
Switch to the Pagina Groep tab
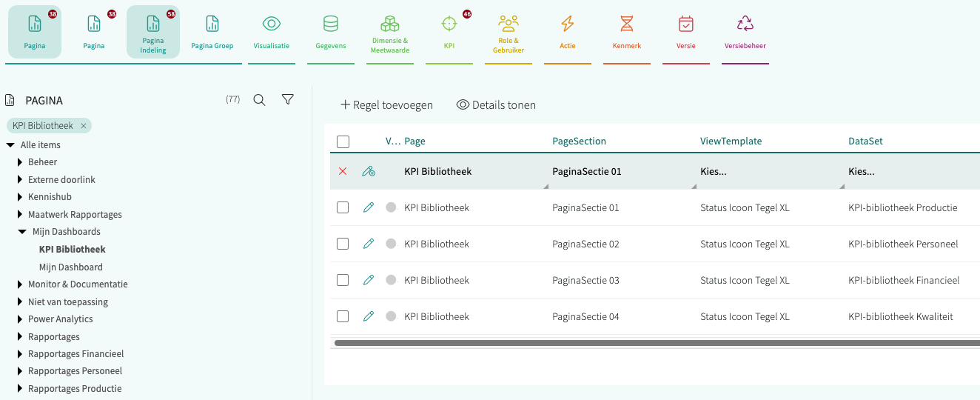212,32
